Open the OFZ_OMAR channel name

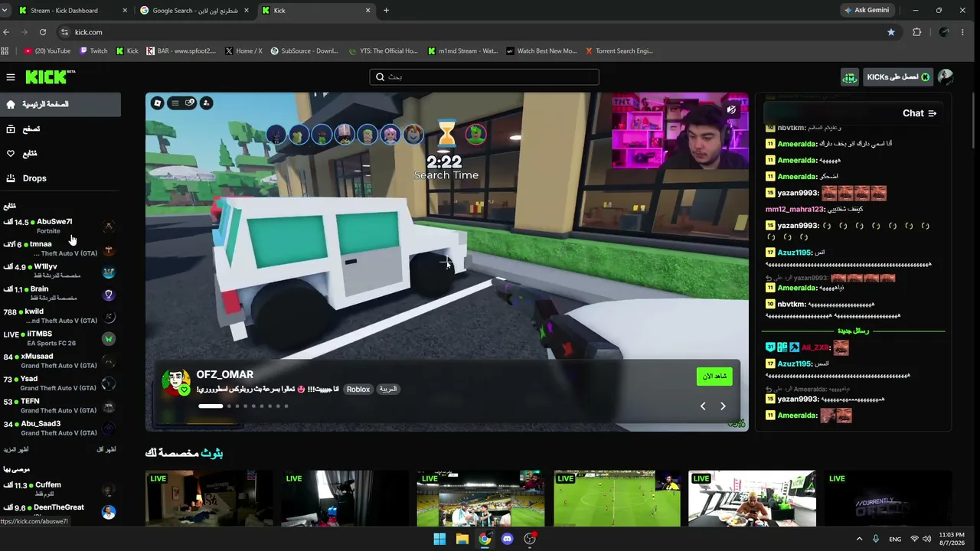click(x=224, y=374)
